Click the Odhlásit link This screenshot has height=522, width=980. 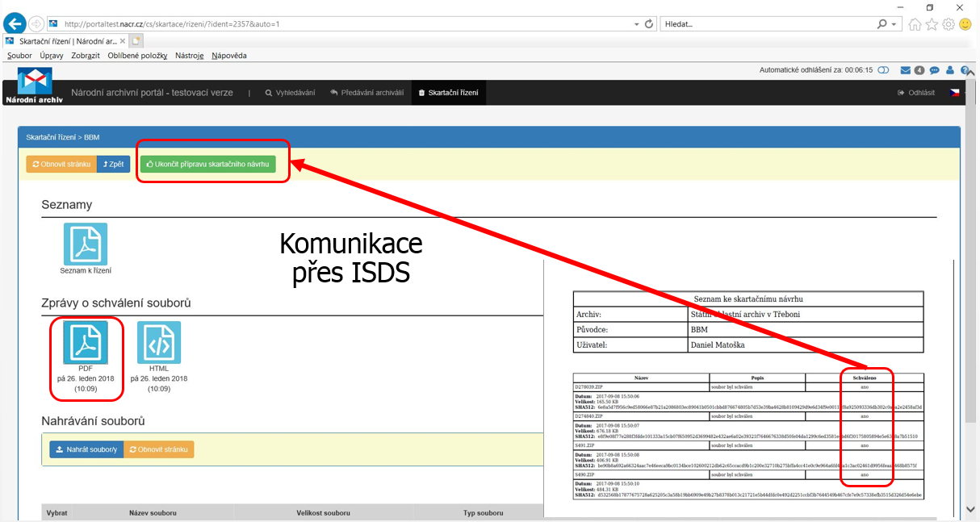click(x=916, y=93)
